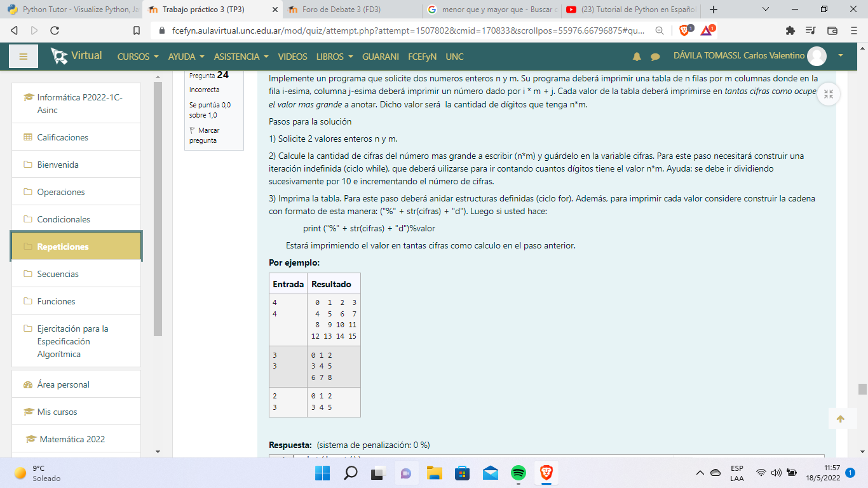Click the browser address bar URL
The height and width of the screenshot is (488, 868).
coord(408,30)
